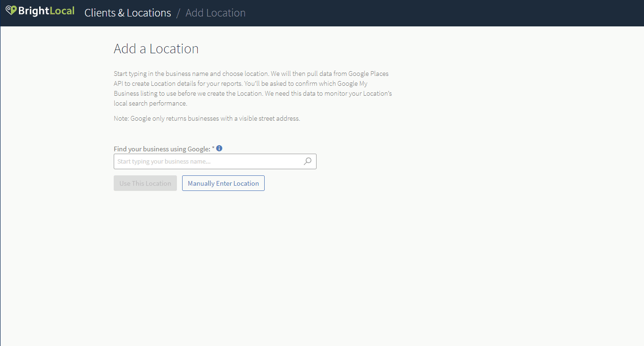Click the BrightLocal wordmark in header
The image size is (644, 346).
[46, 11]
